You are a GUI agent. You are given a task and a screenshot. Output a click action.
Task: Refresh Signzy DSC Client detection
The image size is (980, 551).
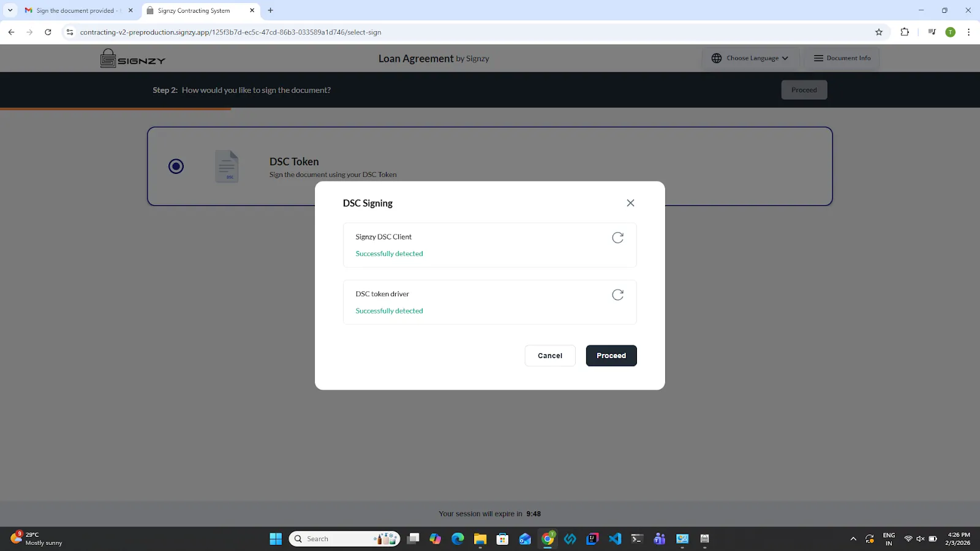coord(617,238)
